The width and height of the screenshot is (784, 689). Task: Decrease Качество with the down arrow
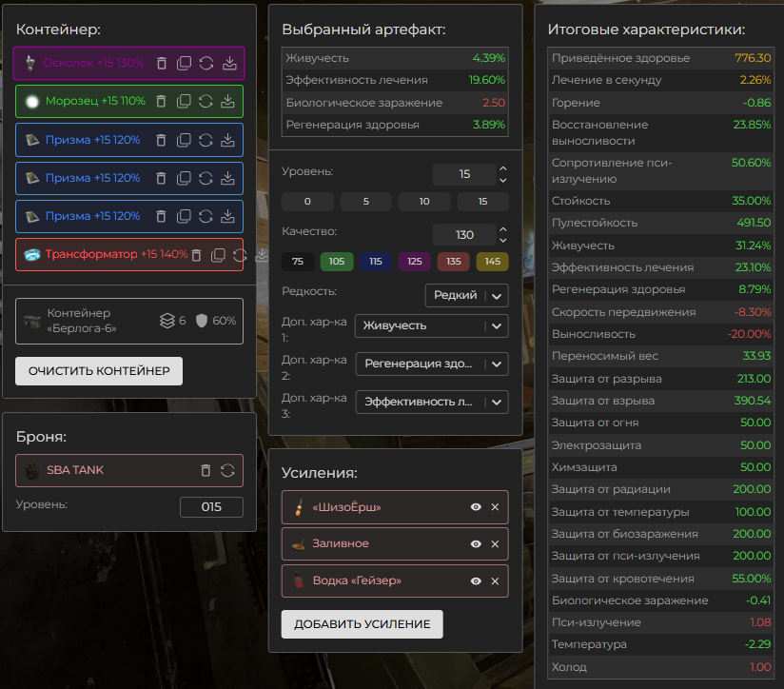(x=503, y=241)
